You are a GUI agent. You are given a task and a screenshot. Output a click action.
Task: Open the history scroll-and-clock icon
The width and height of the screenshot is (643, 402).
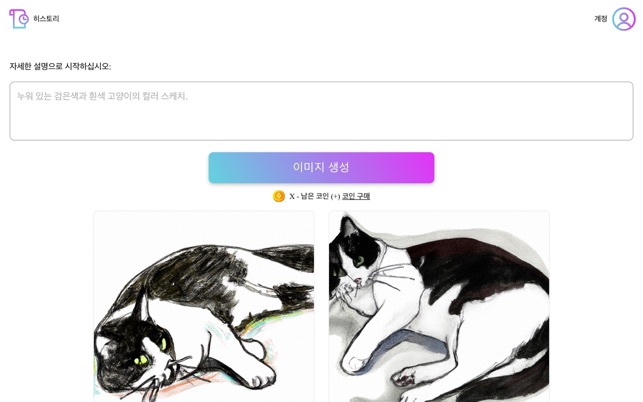coord(19,19)
